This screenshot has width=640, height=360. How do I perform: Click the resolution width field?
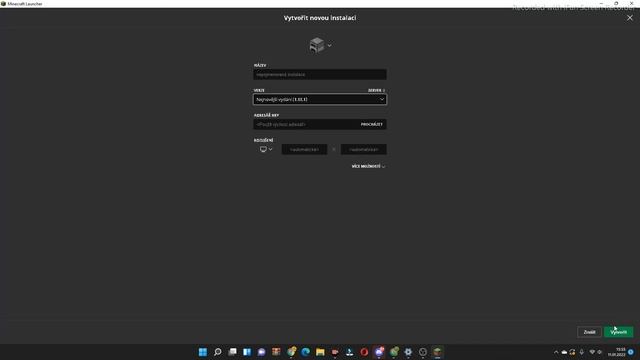304,149
